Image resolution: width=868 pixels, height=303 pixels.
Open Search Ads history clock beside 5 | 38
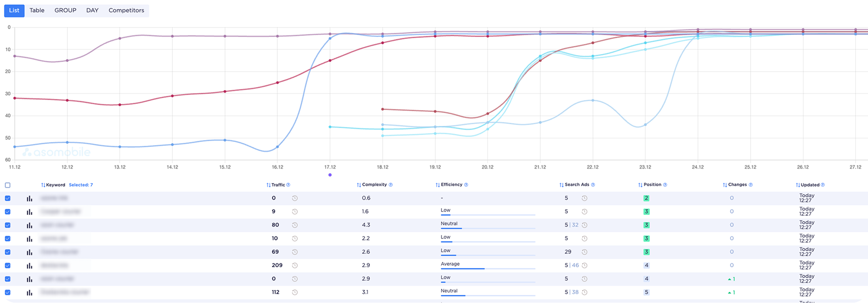point(585,293)
